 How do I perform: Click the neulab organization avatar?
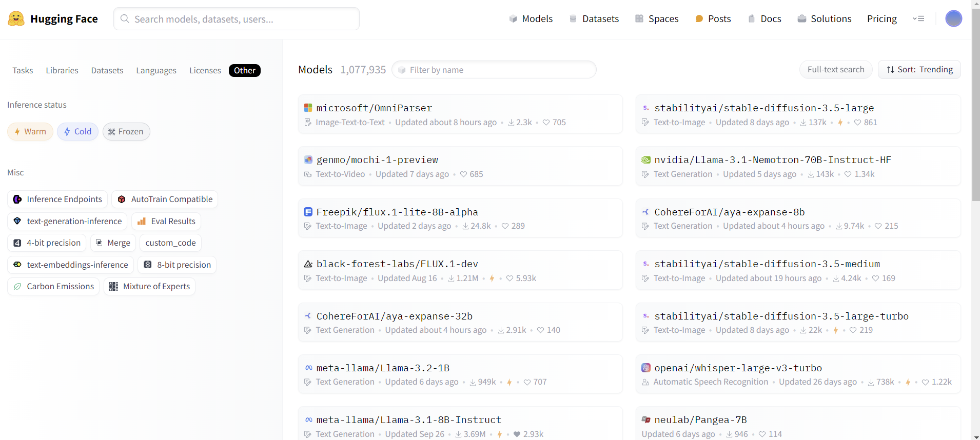click(646, 420)
